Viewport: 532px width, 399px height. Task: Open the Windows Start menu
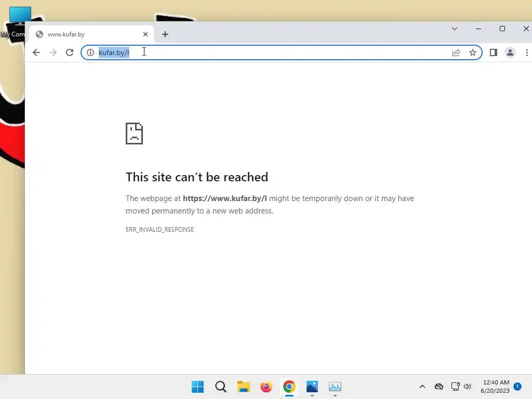[x=198, y=387]
